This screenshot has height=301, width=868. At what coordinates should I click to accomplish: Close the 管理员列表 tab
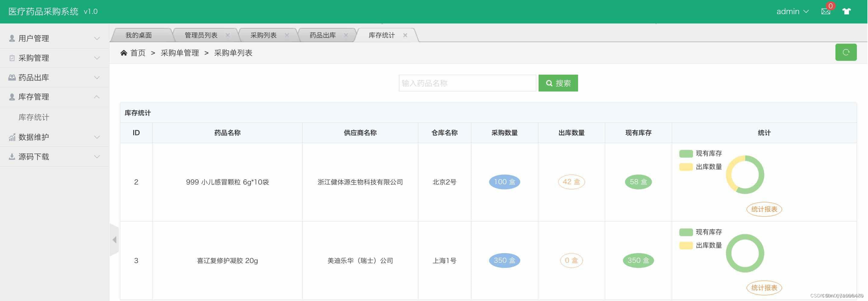coord(228,35)
